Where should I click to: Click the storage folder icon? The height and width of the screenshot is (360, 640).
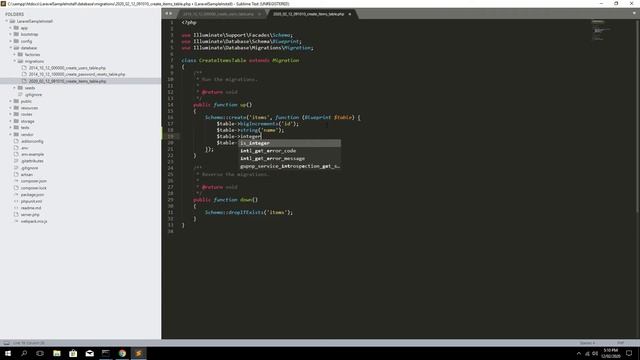coord(16,121)
